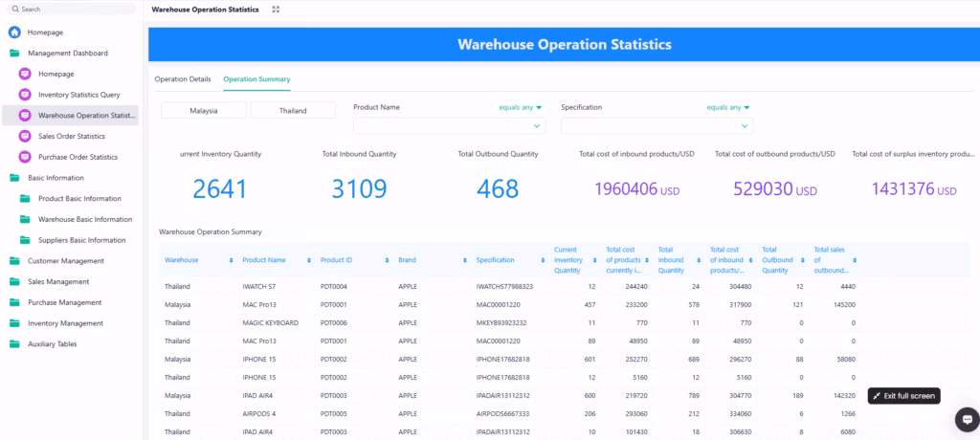Click the Purchase Order Statistics purple icon
Screen dimensions: 980x440
coord(26,157)
